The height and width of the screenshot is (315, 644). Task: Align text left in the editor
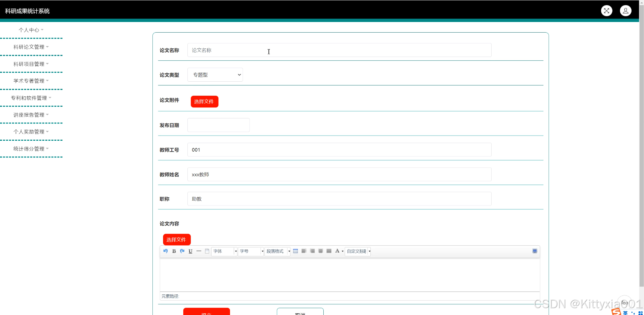click(x=304, y=251)
